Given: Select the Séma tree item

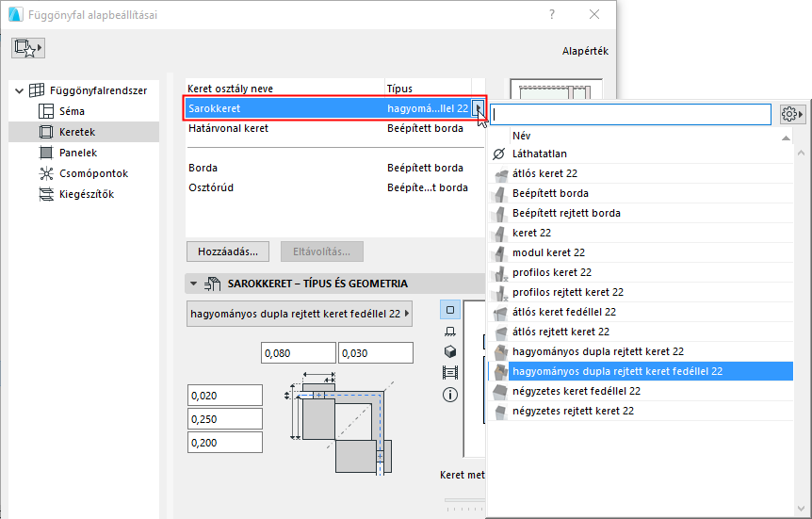Looking at the screenshot, I should (72, 111).
